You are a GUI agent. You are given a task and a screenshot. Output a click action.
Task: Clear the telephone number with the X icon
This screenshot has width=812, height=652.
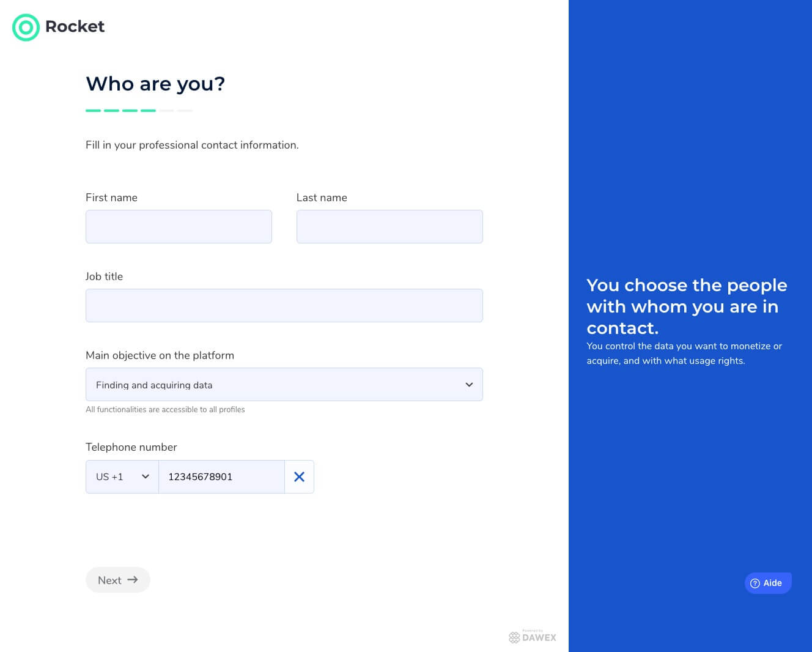(299, 477)
